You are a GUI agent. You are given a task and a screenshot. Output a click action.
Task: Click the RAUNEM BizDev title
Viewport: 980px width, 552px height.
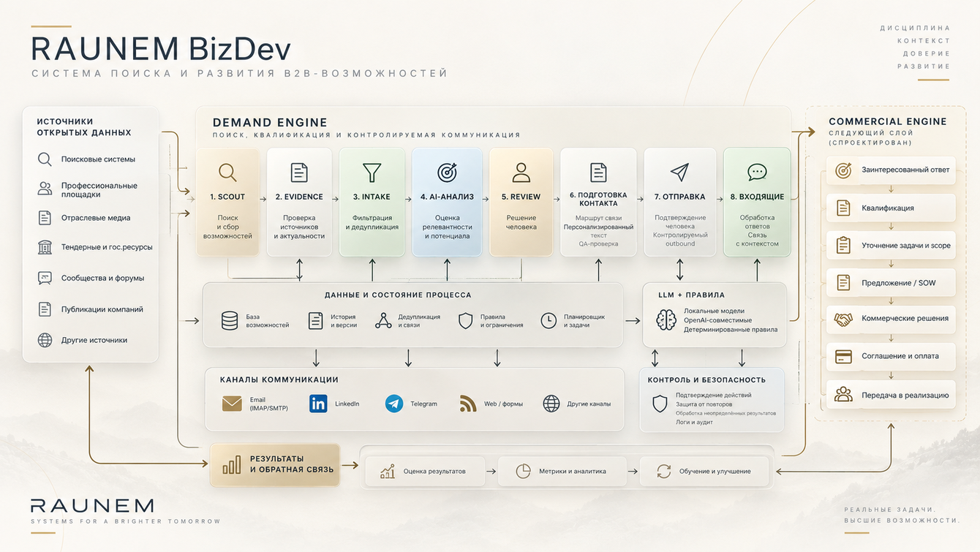161,49
